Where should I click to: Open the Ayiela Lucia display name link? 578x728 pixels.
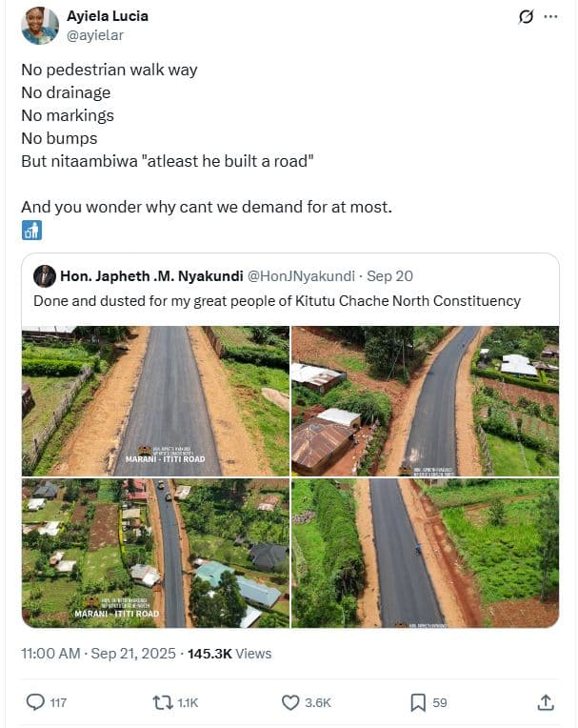[x=108, y=16]
